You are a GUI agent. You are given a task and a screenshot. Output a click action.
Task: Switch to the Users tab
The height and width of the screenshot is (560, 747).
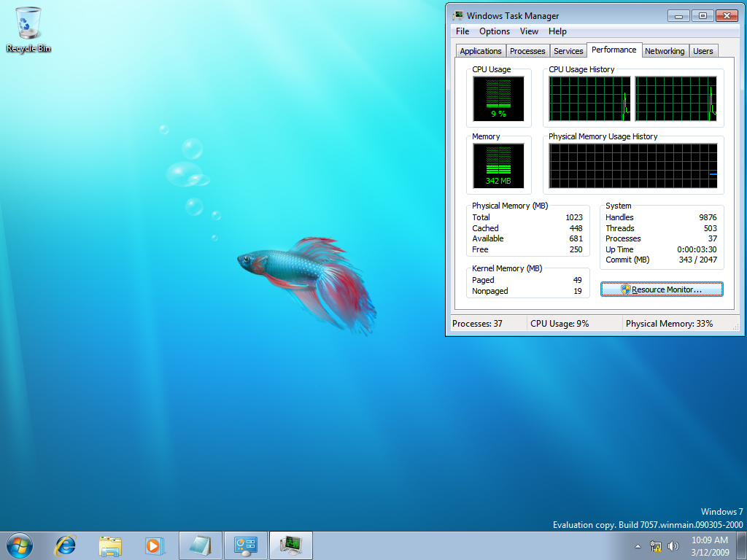tap(703, 51)
